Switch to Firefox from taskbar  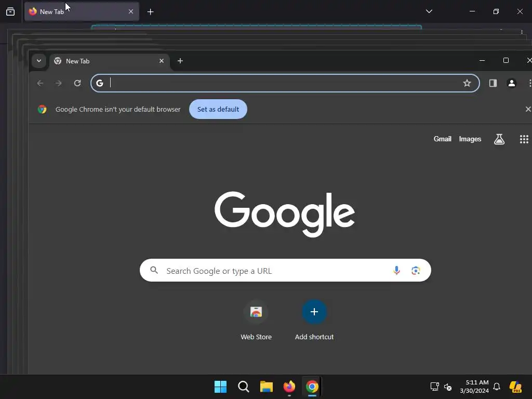(289, 387)
